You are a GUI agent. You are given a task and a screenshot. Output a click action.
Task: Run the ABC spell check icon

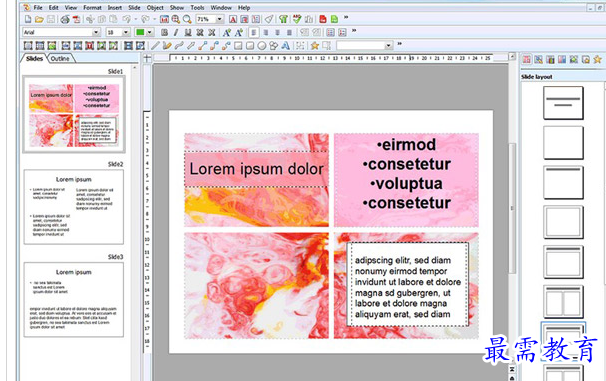297,19
